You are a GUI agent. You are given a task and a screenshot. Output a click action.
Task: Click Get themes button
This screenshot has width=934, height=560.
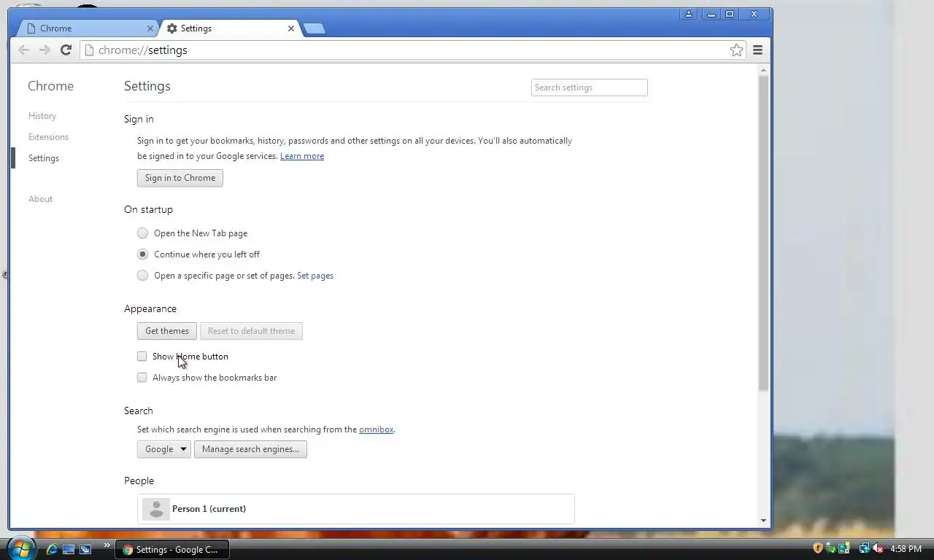tap(167, 331)
